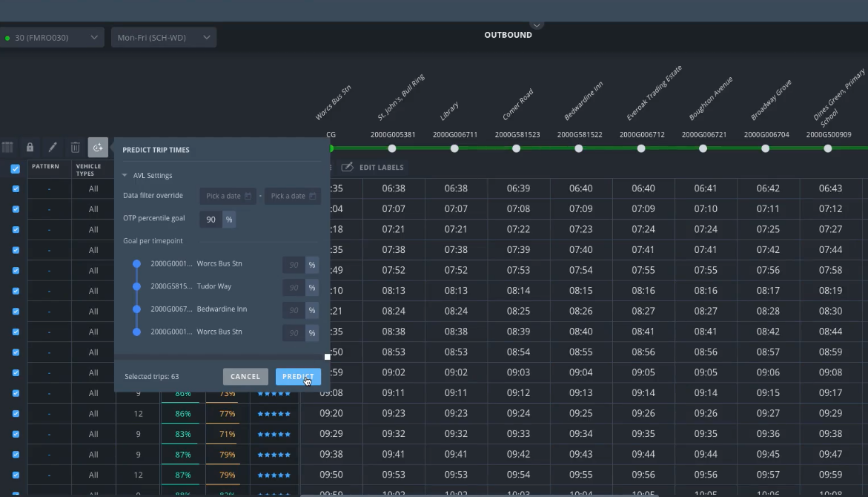Select the trash delete tool in the toolbar
Viewport: 868px width, 497px height.
[x=75, y=147]
